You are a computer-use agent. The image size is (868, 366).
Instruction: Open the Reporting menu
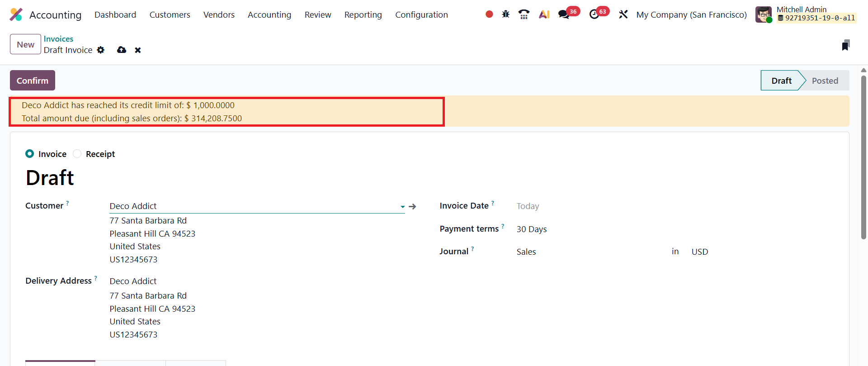click(x=363, y=14)
